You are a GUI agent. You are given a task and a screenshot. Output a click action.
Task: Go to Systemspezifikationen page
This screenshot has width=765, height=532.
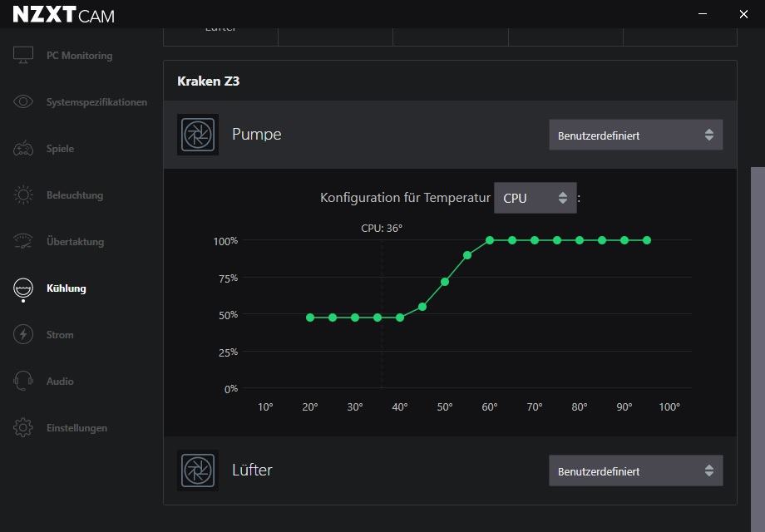[96, 102]
